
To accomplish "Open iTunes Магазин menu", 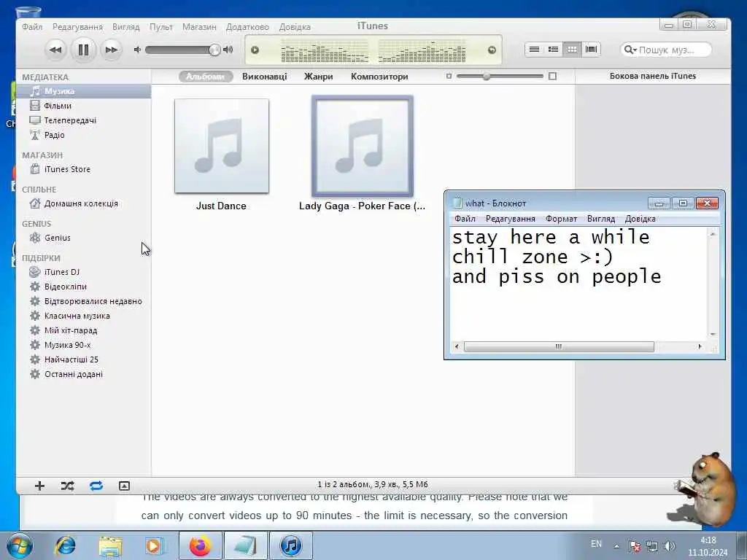I will [x=199, y=27].
